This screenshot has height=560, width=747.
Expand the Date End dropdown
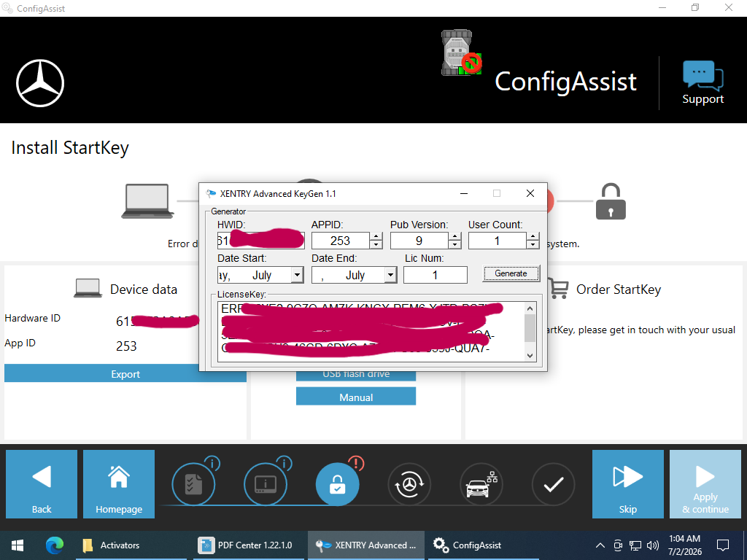tap(390, 275)
